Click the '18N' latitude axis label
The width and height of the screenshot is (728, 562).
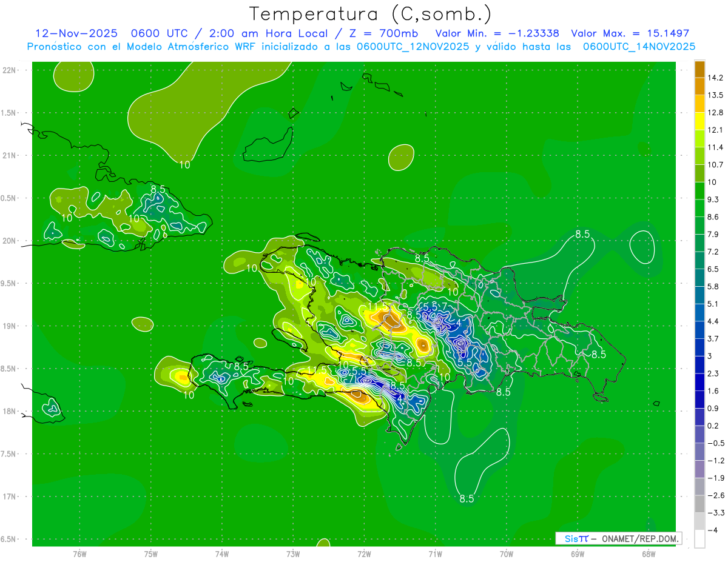(10, 411)
